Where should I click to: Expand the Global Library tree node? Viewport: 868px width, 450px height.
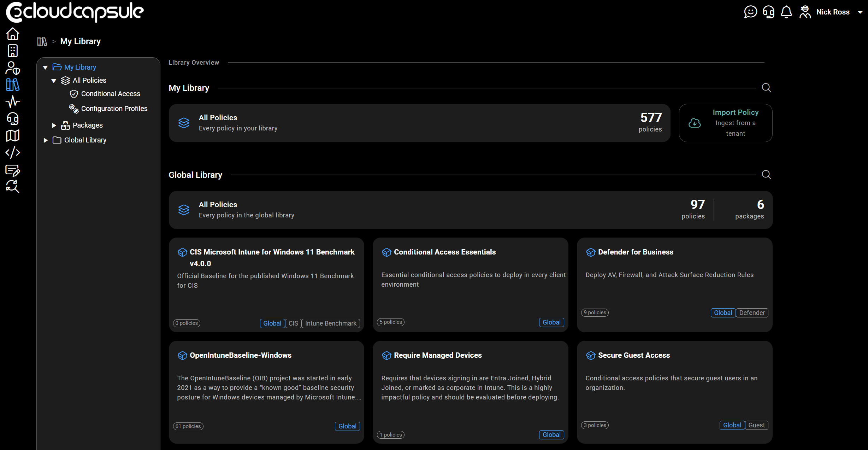pos(46,140)
